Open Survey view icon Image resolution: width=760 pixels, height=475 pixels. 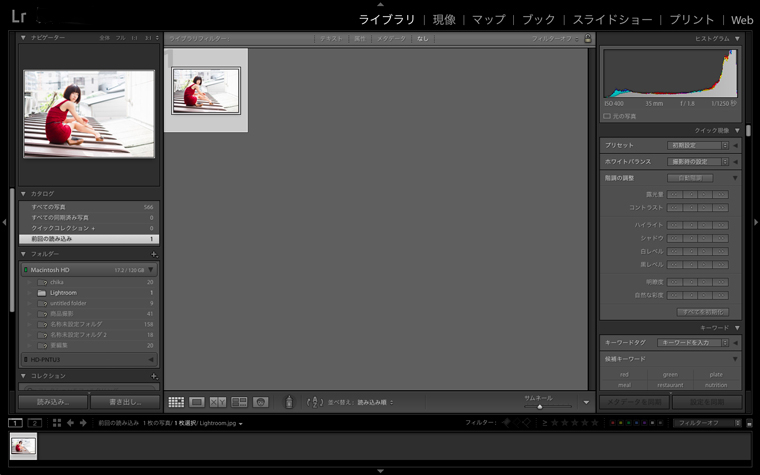coord(239,402)
